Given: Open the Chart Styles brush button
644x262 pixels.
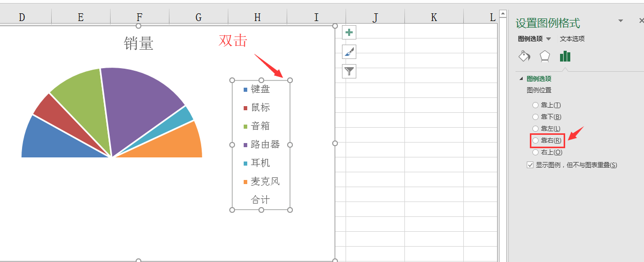Looking at the screenshot, I should click(x=349, y=52).
